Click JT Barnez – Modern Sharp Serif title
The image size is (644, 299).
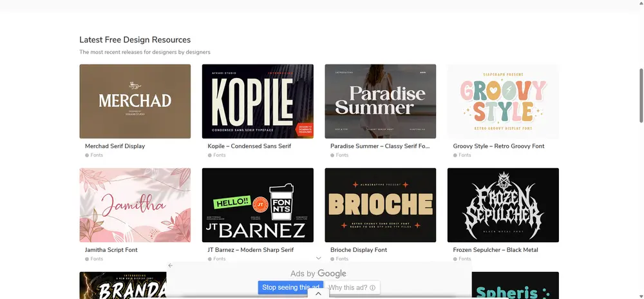(251, 250)
